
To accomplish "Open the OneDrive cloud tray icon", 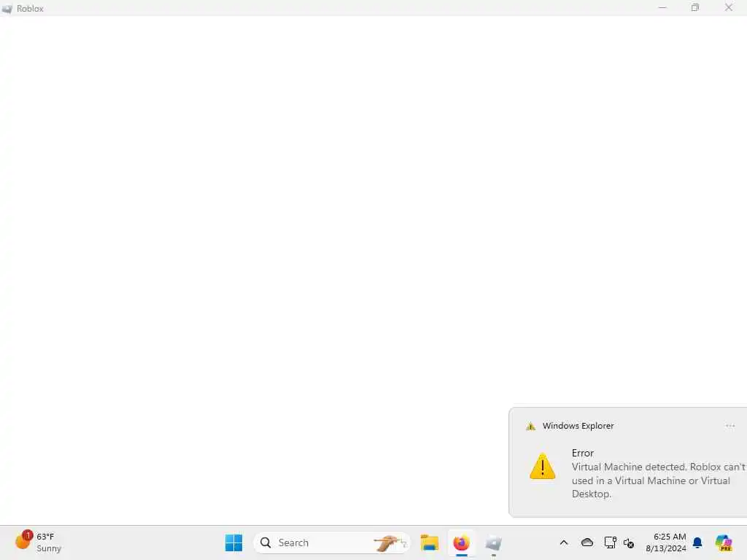I will tap(587, 542).
